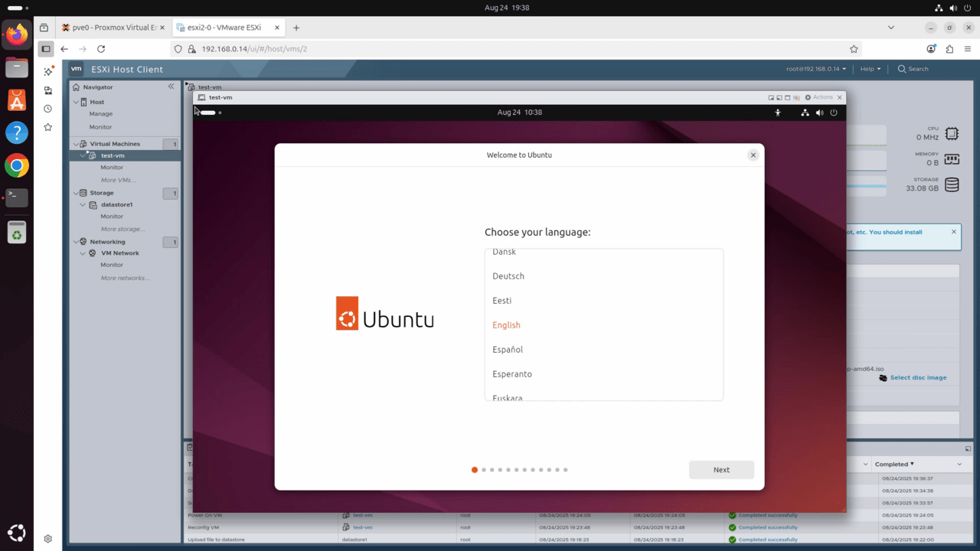Open More networks... in Navigator

pyautogui.click(x=126, y=278)
